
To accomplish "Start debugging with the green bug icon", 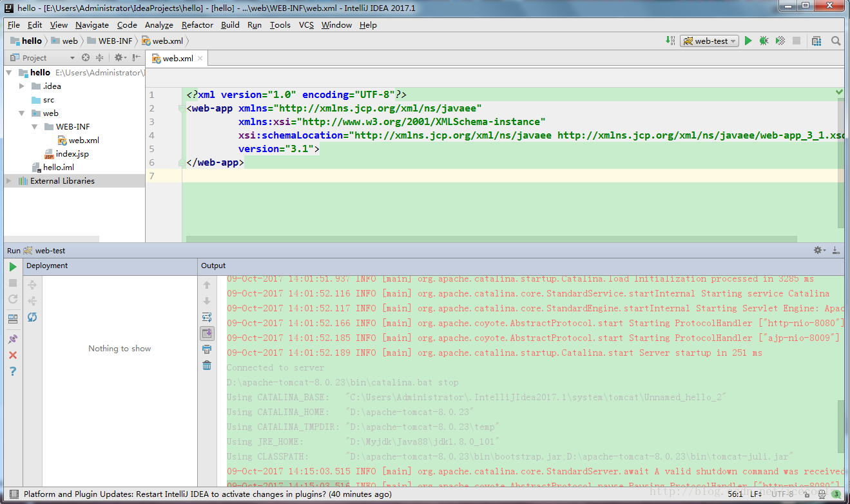I will click(764, 41).
